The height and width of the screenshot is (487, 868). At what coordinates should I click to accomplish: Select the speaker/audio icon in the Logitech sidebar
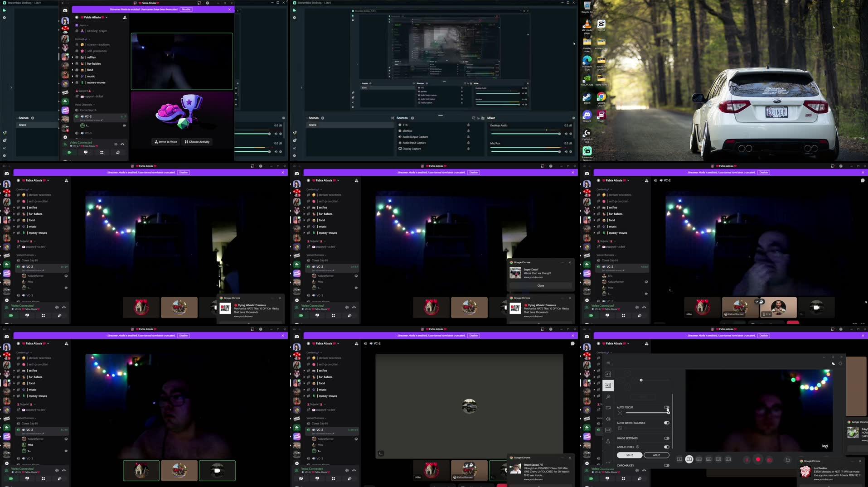coord(608,419)
